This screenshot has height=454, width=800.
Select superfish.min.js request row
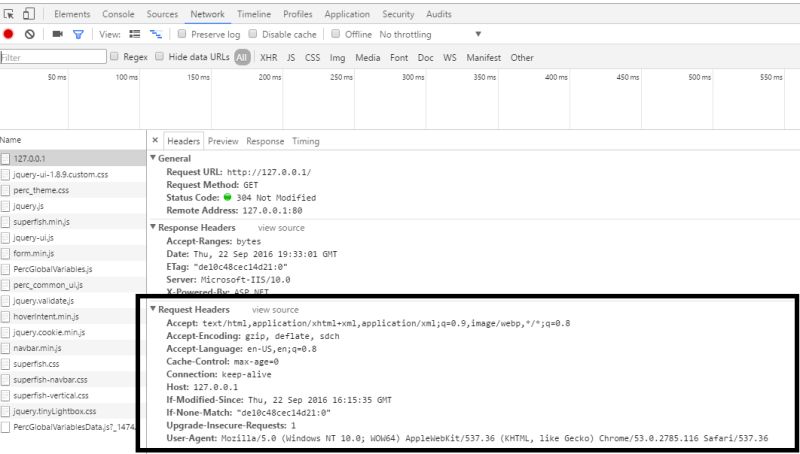tap(72, 222)
